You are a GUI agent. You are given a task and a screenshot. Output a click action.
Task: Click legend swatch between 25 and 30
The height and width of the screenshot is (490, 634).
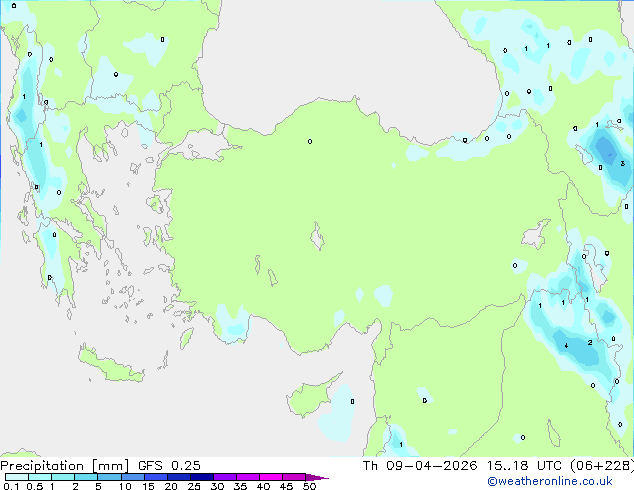tap(202, 477)
